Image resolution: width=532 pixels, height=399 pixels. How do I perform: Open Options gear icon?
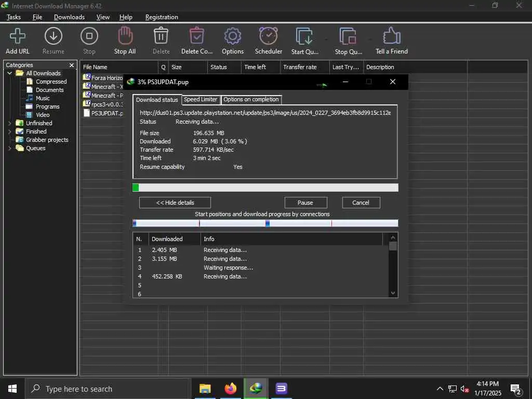click(x=233, y=36)
